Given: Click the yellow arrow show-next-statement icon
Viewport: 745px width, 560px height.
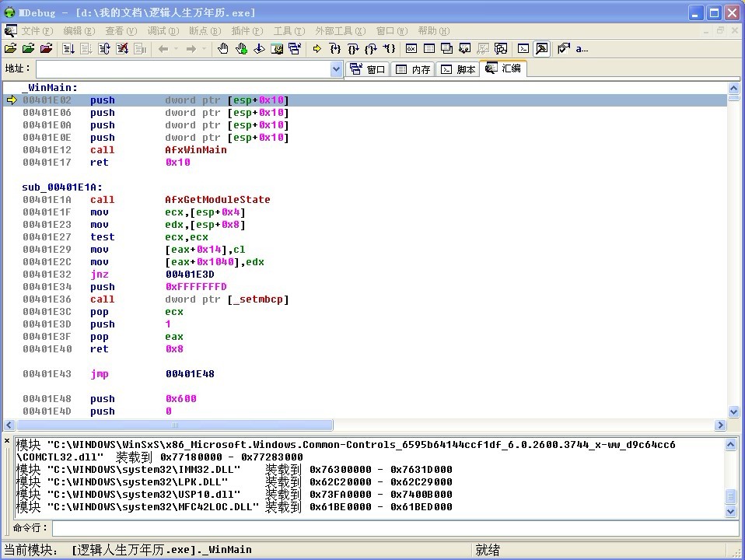Looking at the screenshot, I should pos(317,48).
